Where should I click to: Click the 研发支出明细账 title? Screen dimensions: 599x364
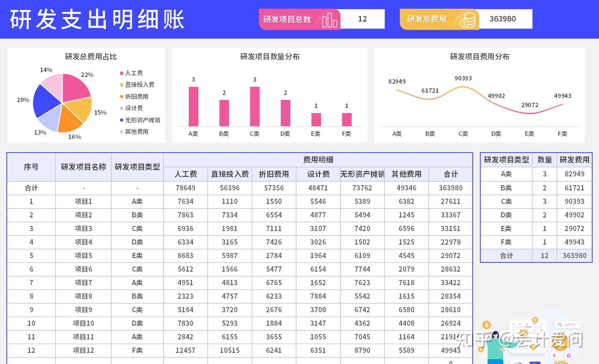click(97, 20)
